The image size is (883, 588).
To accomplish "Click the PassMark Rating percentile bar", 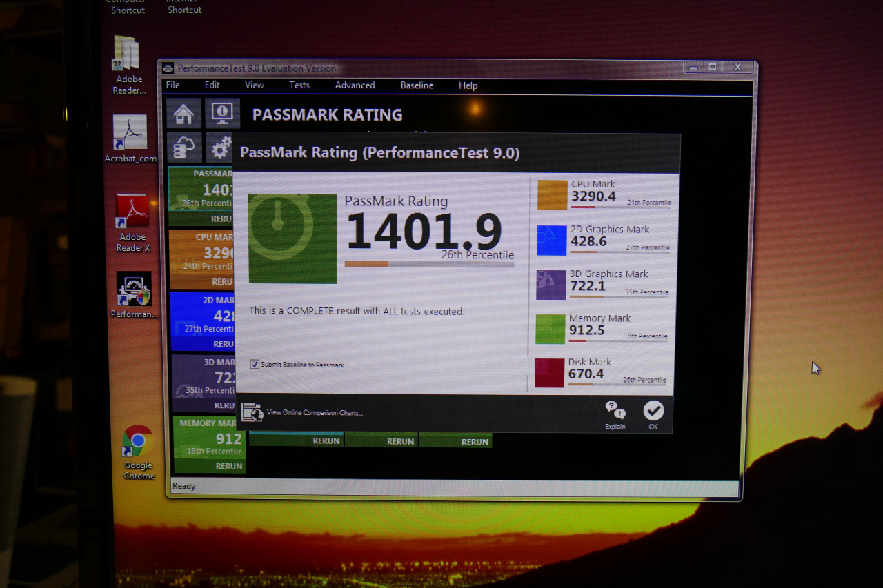I will pyautogui.click(x=429, y=264).
